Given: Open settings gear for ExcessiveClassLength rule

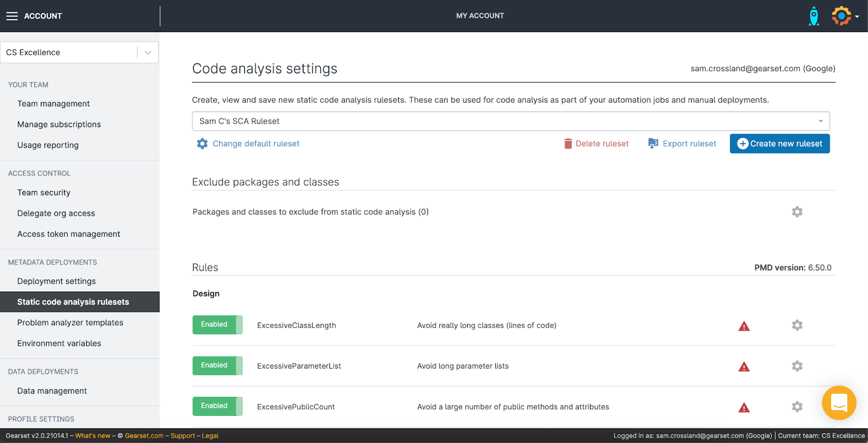Looking at the screenshot, I should [x=797, y=325].
